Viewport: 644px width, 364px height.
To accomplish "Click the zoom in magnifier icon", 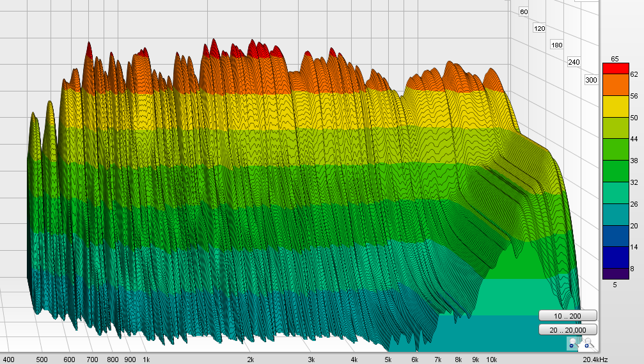I will click(x=588, y=344).
